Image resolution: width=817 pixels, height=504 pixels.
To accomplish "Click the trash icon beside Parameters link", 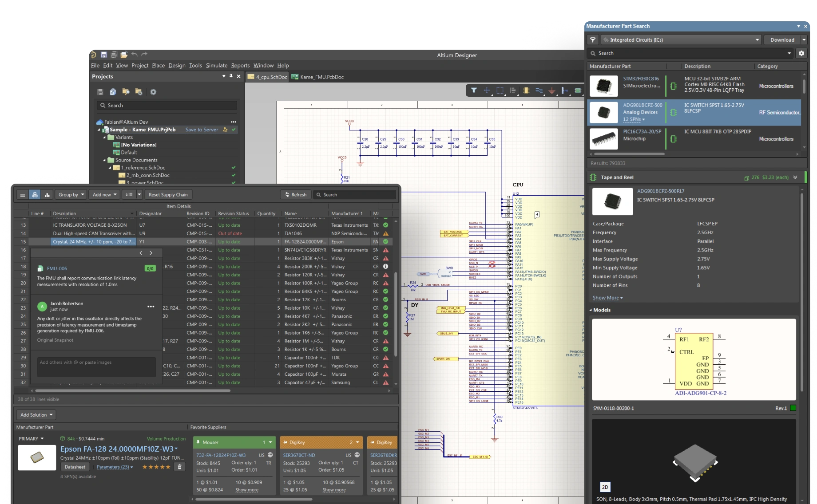I will [179, 467].
